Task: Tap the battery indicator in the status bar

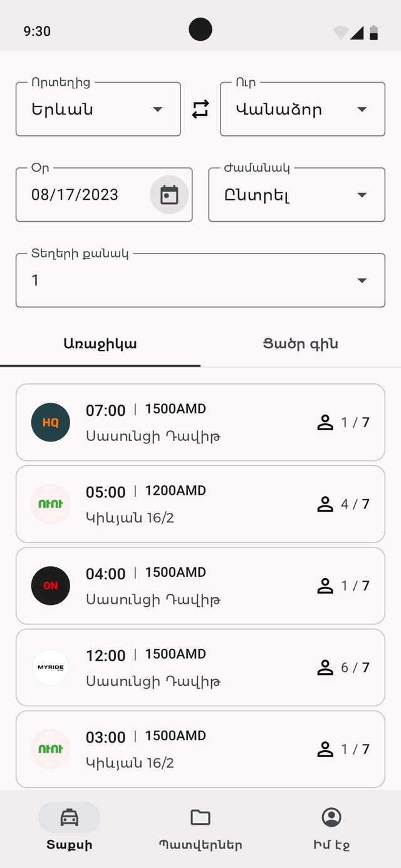Action: coord(374,33)
